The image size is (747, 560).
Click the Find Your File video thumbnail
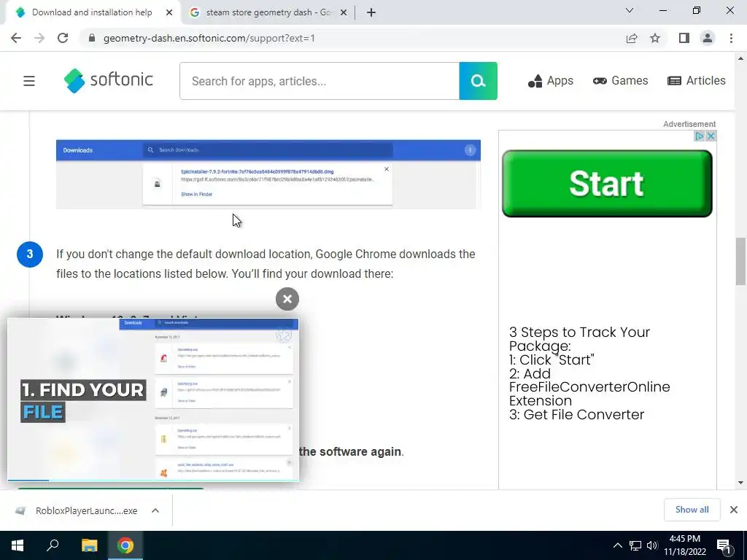pyautogui.click(x=153, y=399)
